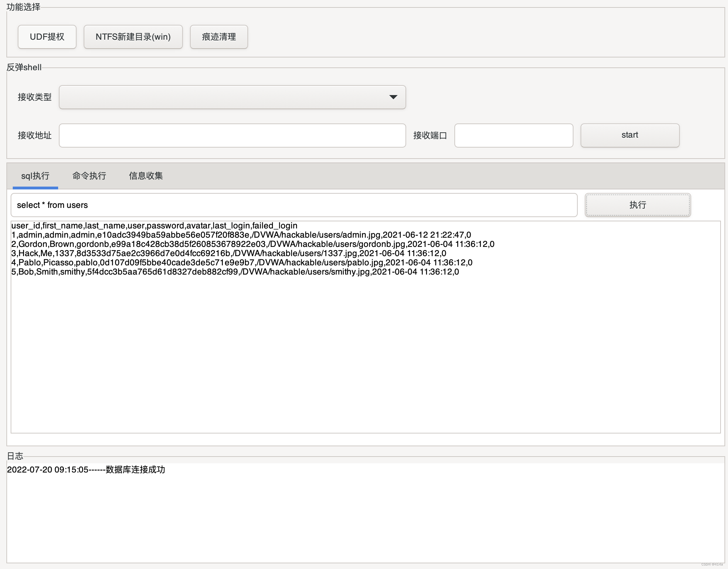This screenshot has height=569, width=728.
Task: Click the dropdown arrow of 接收类型
Action: [393, 97]
